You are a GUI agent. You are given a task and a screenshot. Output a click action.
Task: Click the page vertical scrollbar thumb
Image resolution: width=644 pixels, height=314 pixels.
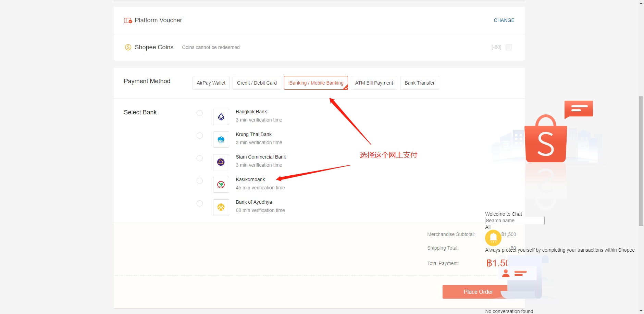(641, 161)
